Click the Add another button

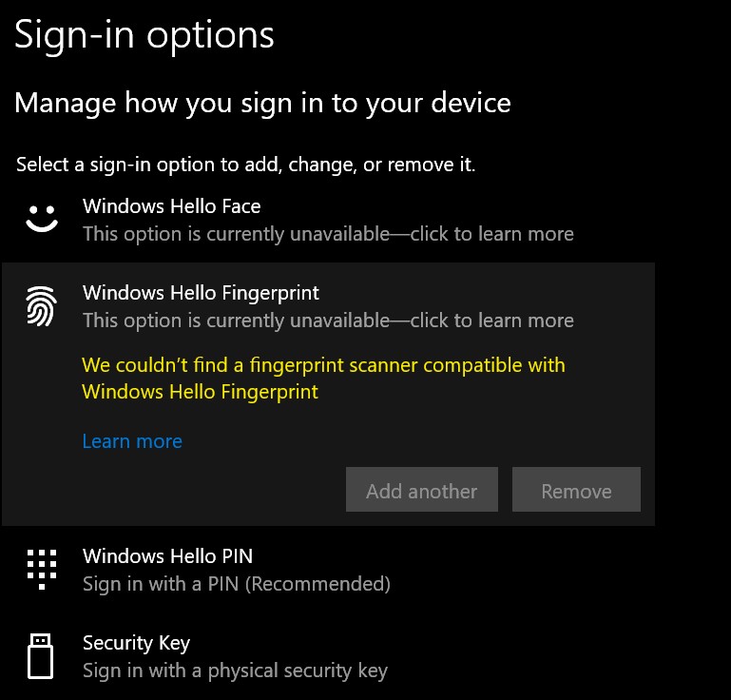click(422, 490)
